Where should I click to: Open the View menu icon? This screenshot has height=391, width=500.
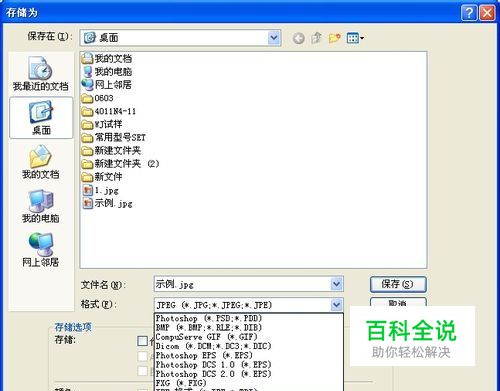[355, 38]
